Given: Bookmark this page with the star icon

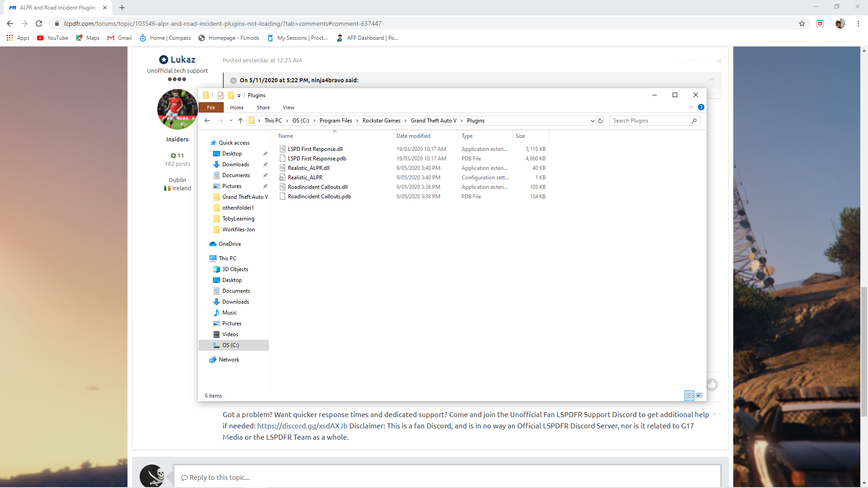Looking at the screenshot, I should pyautogui.click(x=802, y=23).
